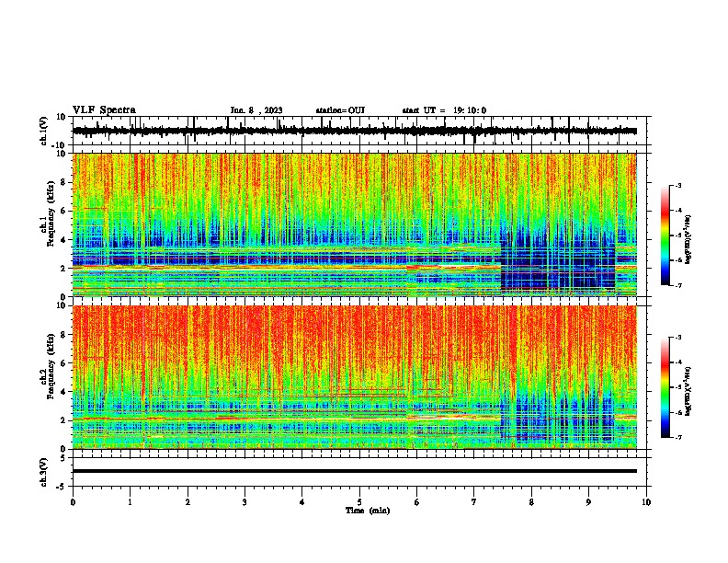Image resolution: width=728 pixels, height=563 pixels.
Task: Click the 'station=OUI' header label
Action: pyautogui.click(x=340, y=110)
